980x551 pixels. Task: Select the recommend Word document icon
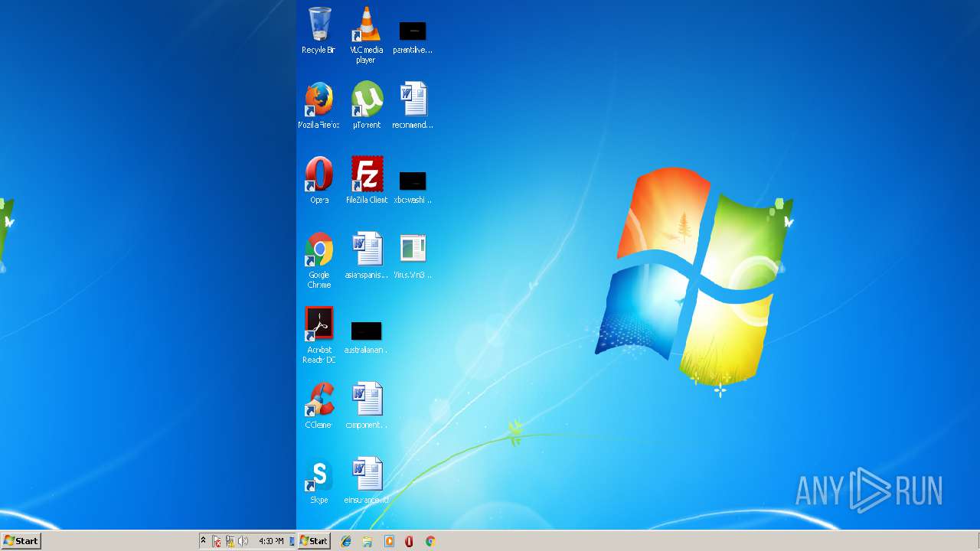(x=413, y=99)
